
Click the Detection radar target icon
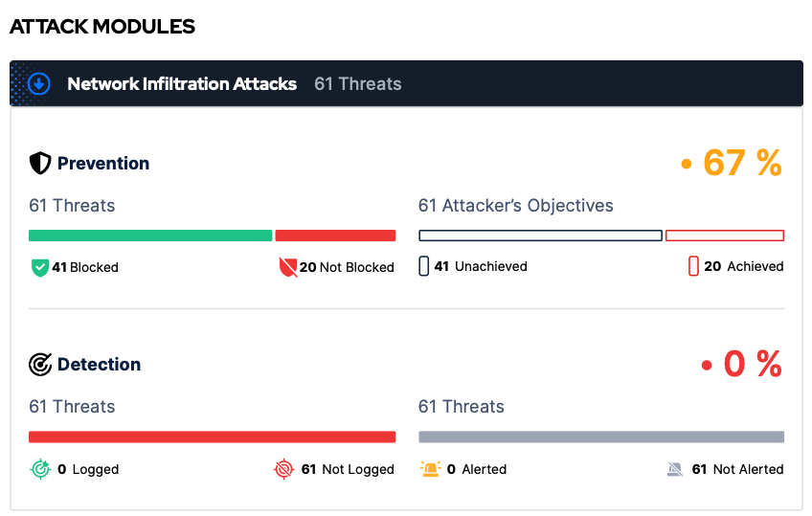pyautogui.click(x=40, y=365)
